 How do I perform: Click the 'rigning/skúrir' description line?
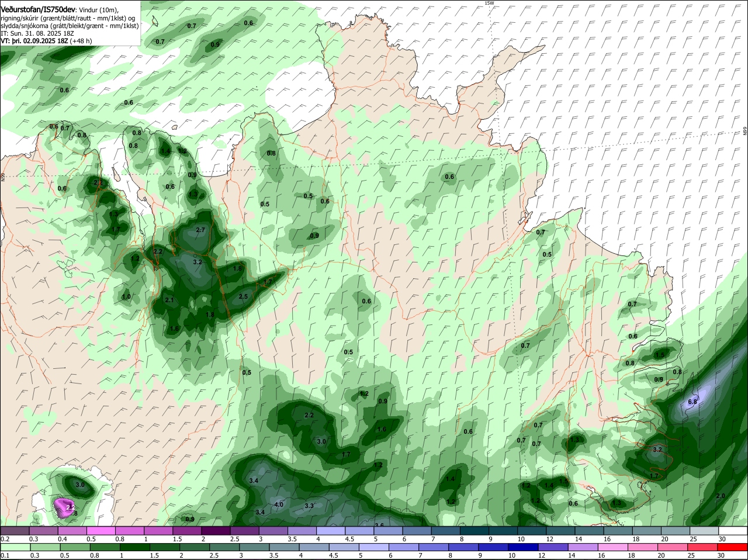click(x=68, y=18)
